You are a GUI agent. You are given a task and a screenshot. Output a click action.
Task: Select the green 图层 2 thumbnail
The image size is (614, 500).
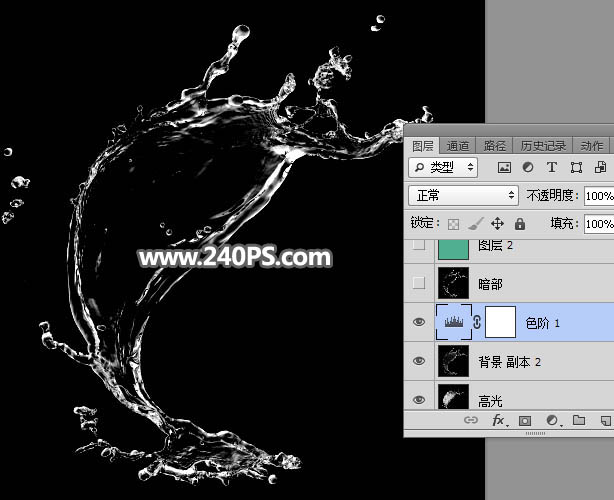pos(453,249)
